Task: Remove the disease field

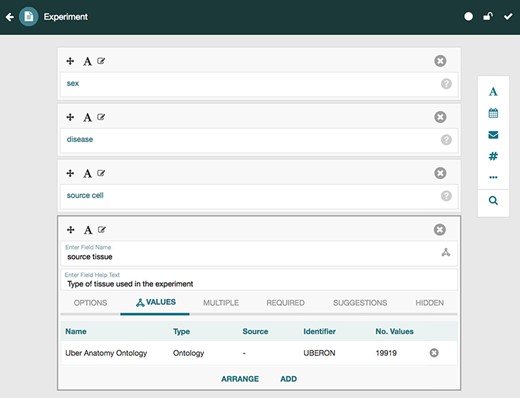Action: point(440,117)
